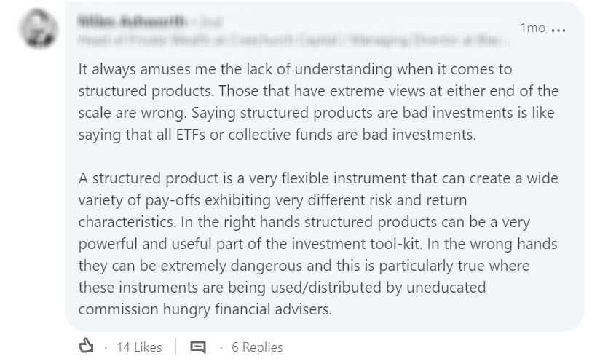View the 14 Likes reactions list
The width and height of the screenshot is (600, 364).
[x=139, y=347]
